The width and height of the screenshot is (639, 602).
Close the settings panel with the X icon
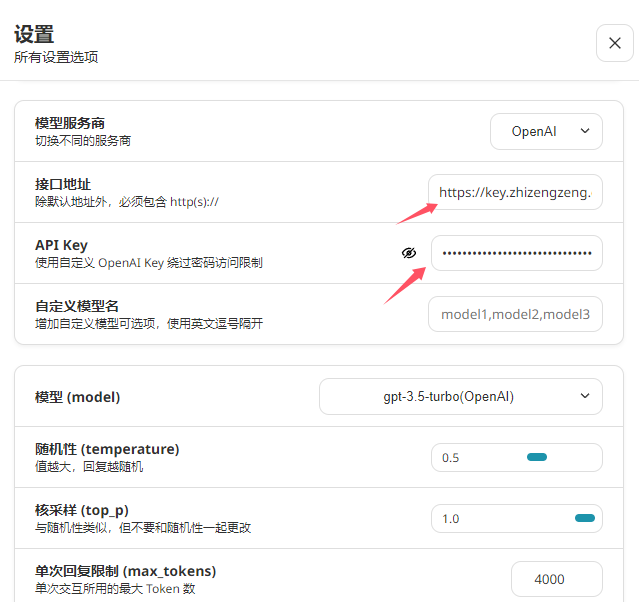(614, 43)
